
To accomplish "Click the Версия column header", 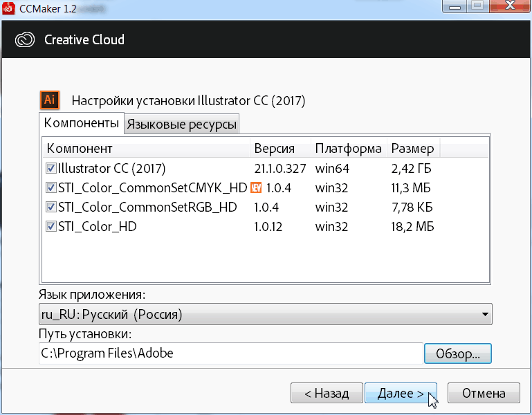I will tap(281, 149).
